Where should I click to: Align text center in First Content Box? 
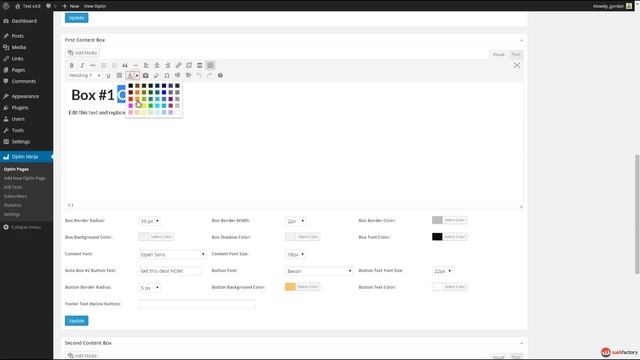157,65
